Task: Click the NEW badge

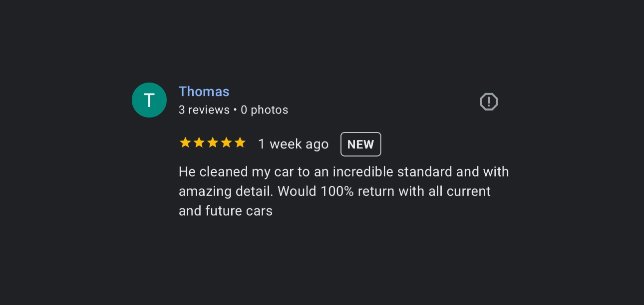Action: tap(360, 144)
